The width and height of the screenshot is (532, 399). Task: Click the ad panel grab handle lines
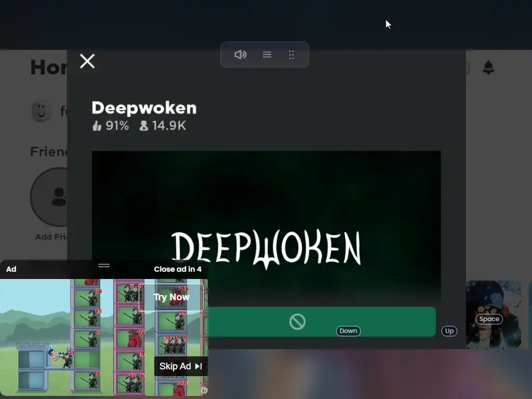(104, 265)
